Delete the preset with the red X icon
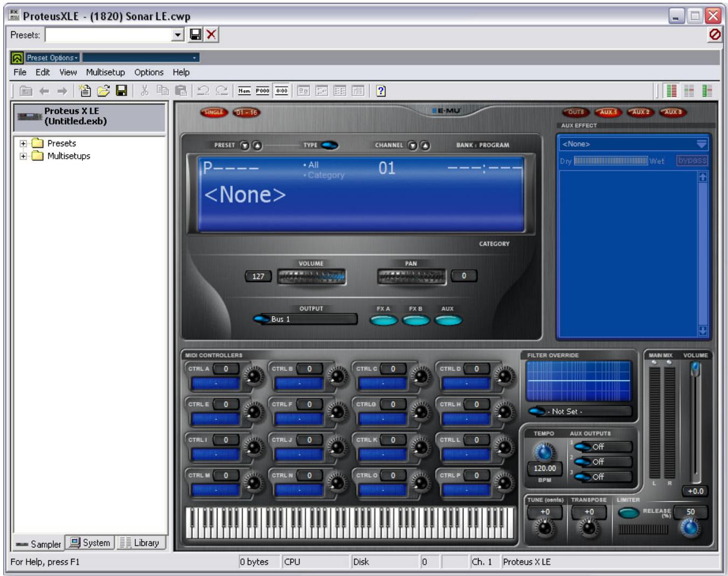Image resolution: width=728 pixels, height=576 pixels. click(x=210, y=35)
